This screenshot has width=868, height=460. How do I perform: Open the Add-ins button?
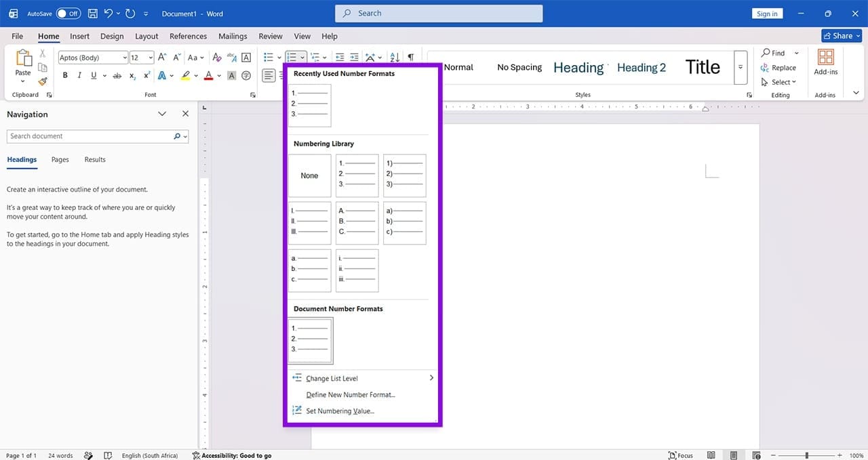click(x=825, y=62)
